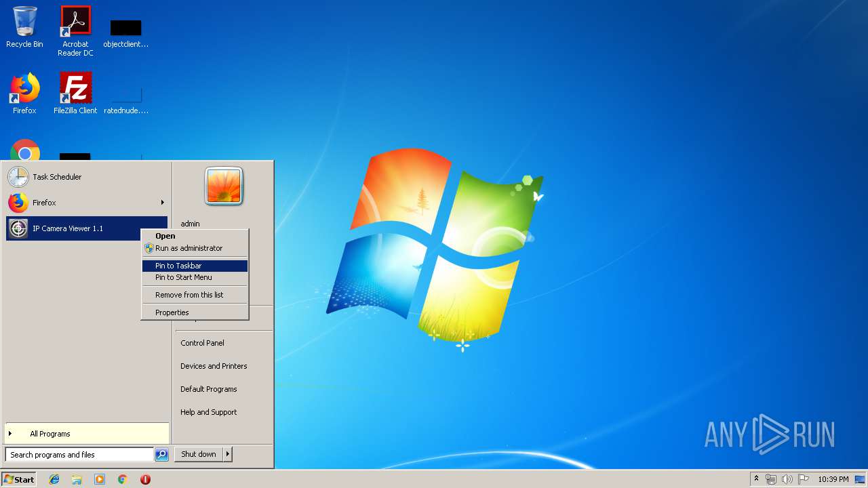
Task: Click the clock showing 10:39 PM
Action: click(x=833, y=479)
